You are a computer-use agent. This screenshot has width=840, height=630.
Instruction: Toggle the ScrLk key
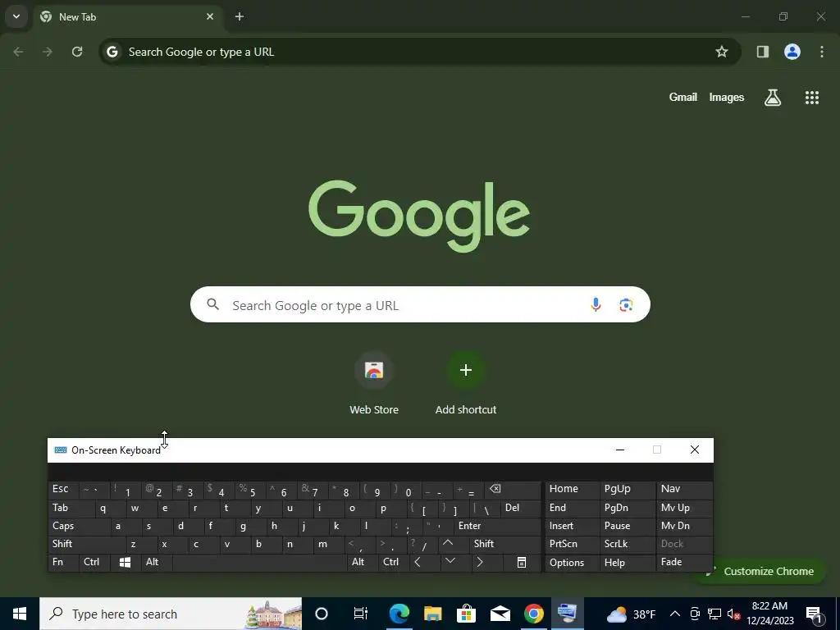tap(628, 545)
